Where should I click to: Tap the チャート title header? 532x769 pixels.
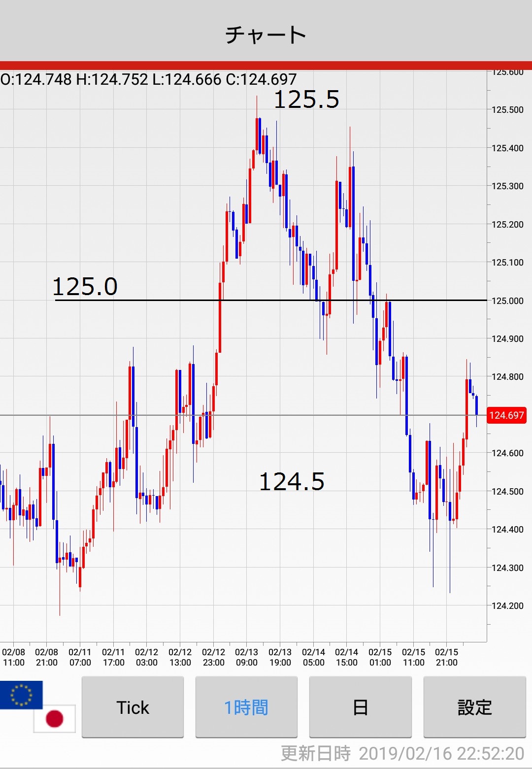pos(266,34)
